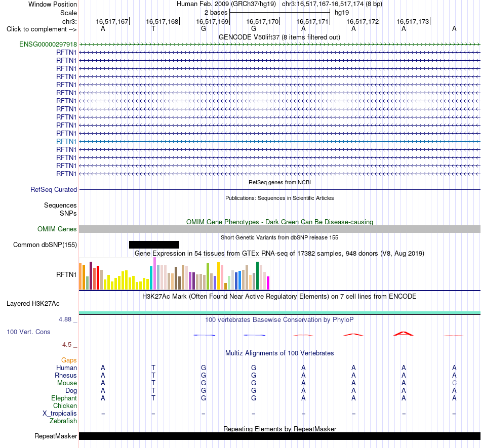The image size is (481, 448).
Task: Click the RefSeq Curated intron line
Action: pos(279,189)
